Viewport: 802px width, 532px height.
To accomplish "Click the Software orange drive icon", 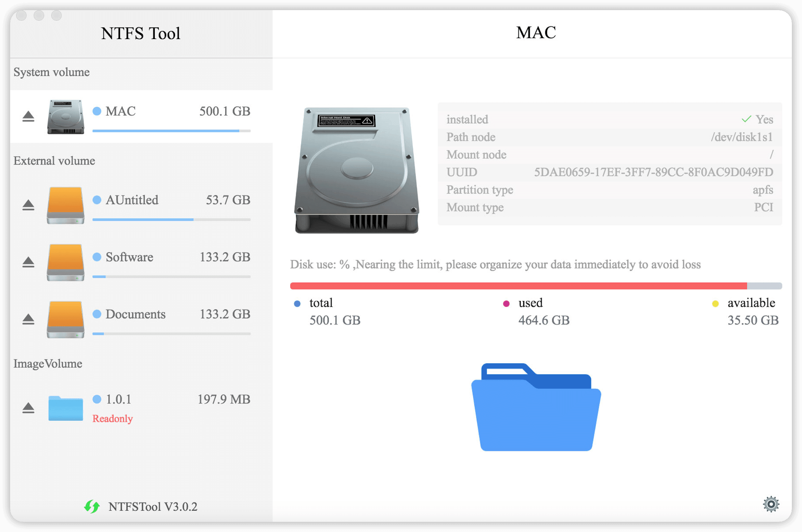I will pyautogui.click(x=65, y=262).
